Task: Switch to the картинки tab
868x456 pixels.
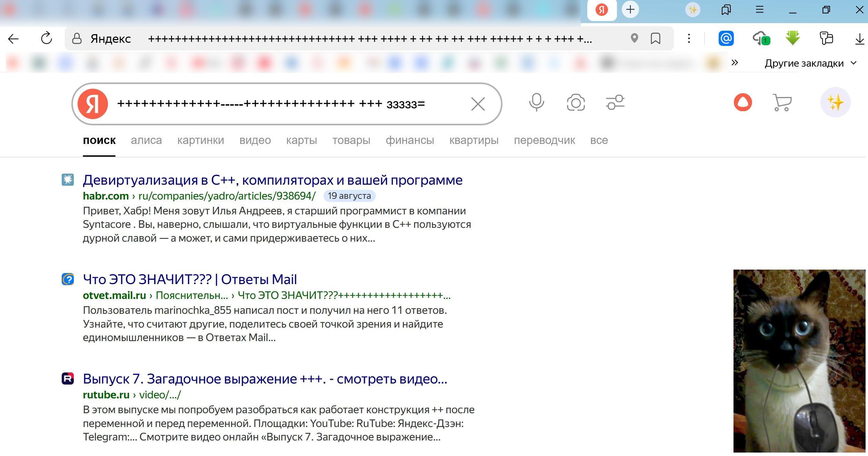Action: point(200,140)
